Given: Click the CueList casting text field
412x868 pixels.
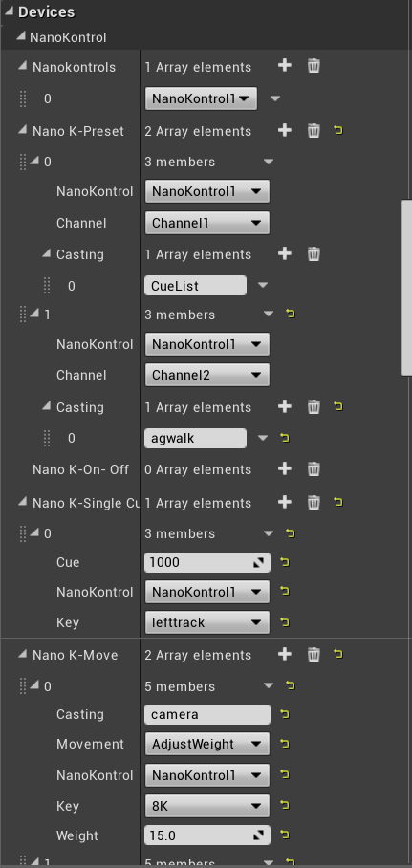Looking at the screenshot, I should pyautogui.click(x=195, y=285).
